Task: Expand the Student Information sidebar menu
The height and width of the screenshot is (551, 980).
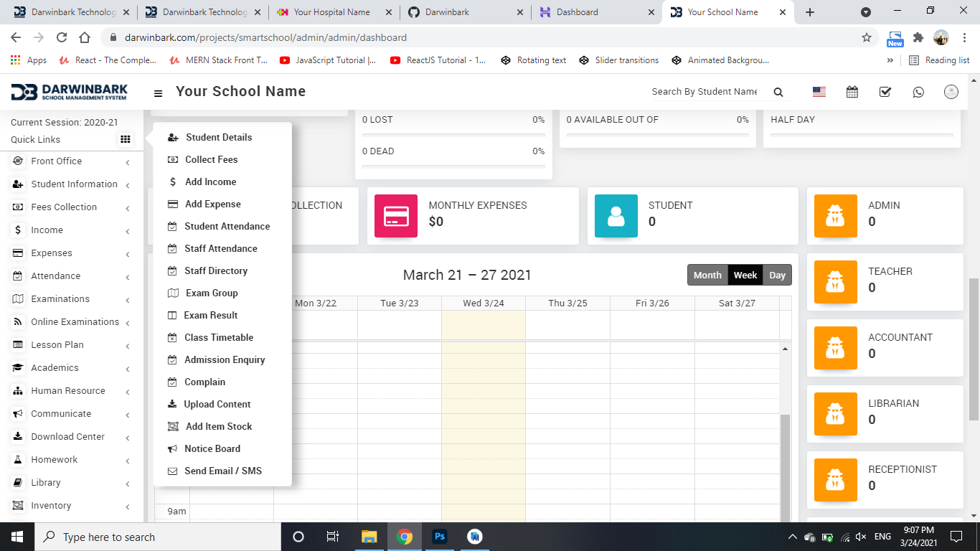Action: pyautogui.click(x=74, y=184)
